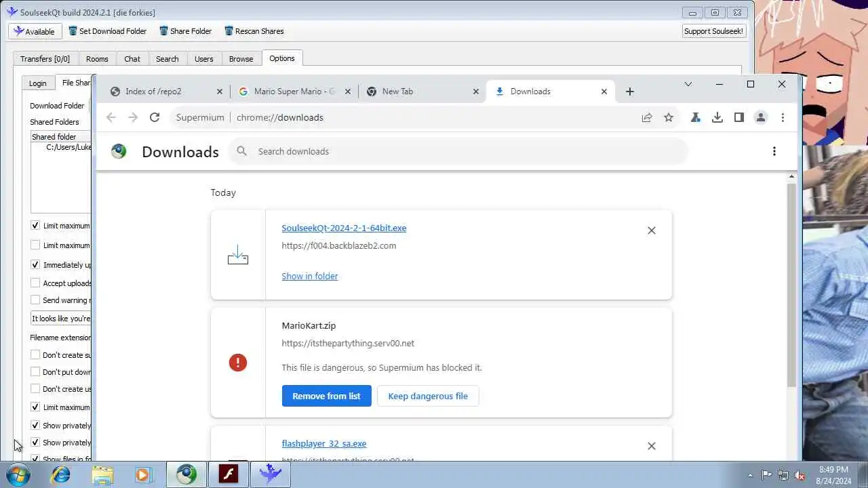
Task: Go back in browser history
Action: tap(111, 117)
